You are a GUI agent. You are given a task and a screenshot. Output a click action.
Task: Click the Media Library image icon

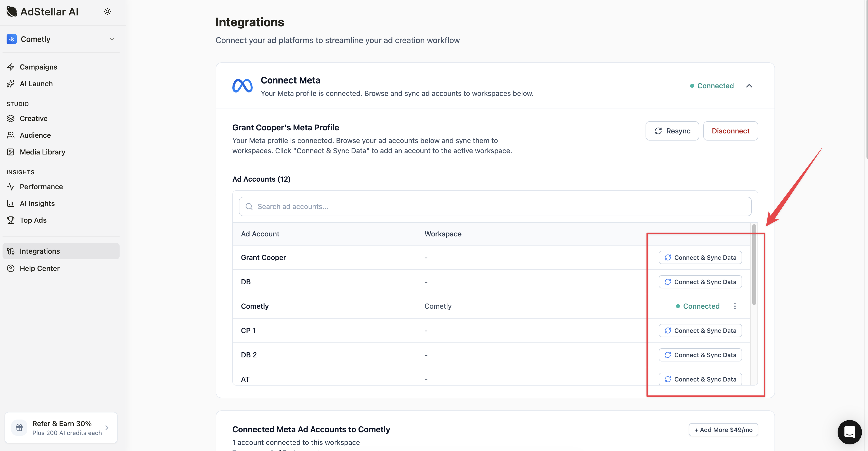coord(11,152)
